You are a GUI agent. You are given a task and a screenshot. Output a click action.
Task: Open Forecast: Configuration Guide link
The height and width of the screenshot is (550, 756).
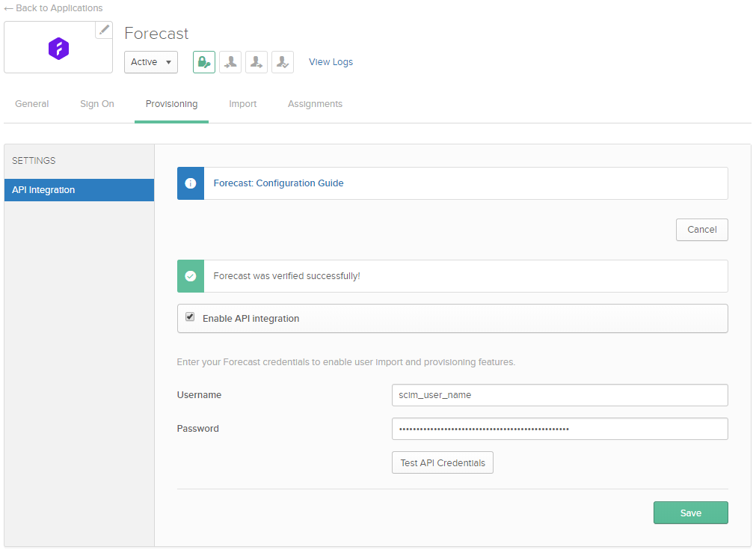[x=279, y=183]
